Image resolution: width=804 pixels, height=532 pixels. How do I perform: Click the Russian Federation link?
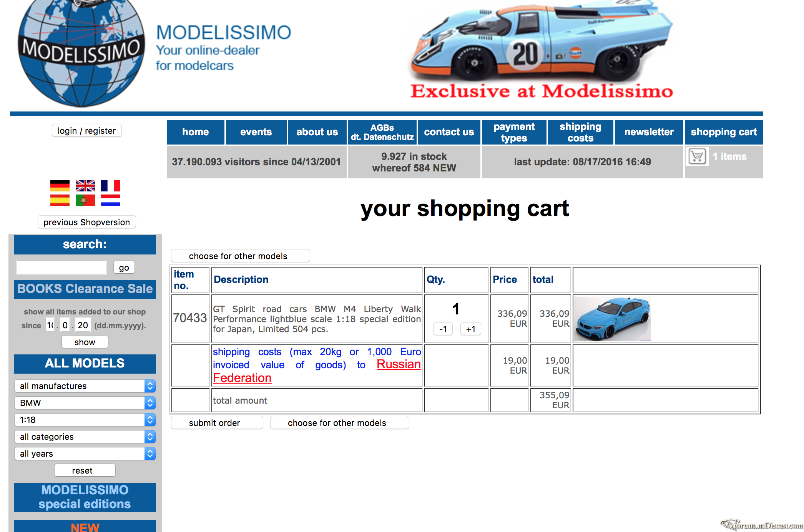[317, 371]
